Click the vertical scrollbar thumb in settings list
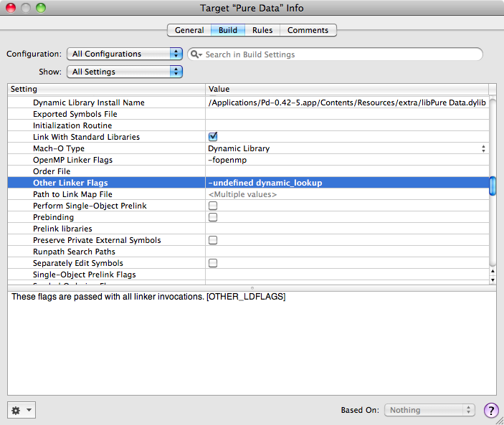The width and height of the screenshot is (504, 425). [x=493, y=186]
